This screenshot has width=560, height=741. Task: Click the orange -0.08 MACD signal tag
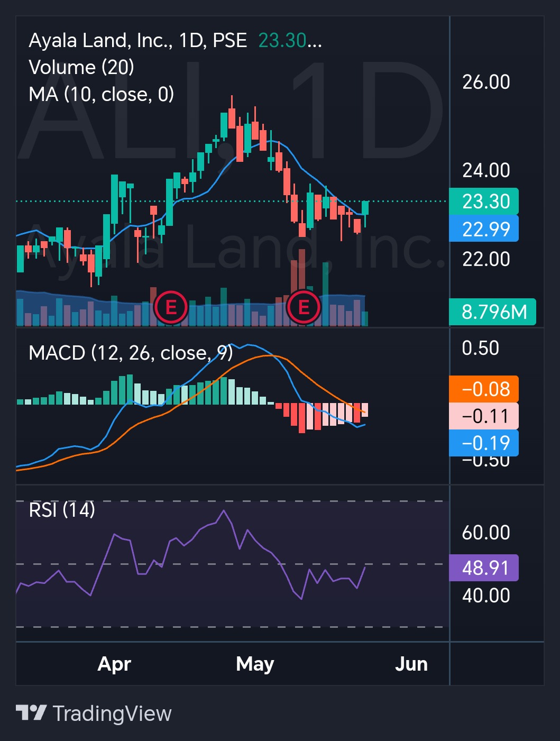(484, 389)
